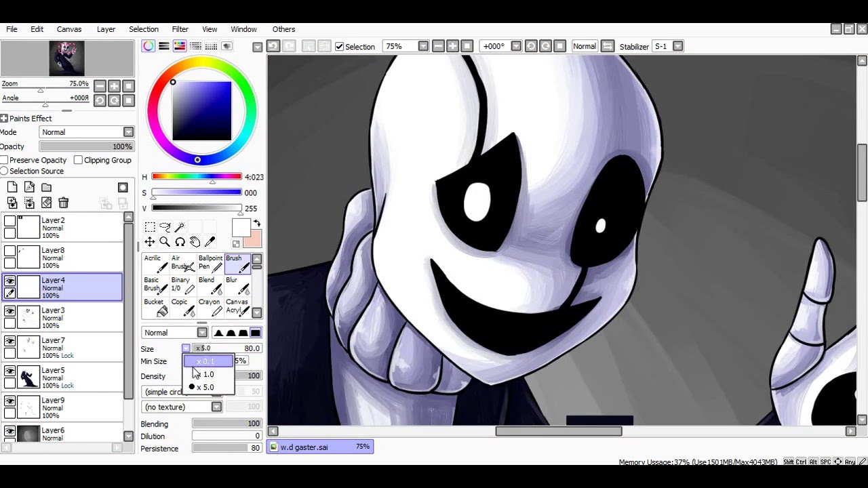
Task: Hide Layer3 with its eye icon
Action: point(9,310)
